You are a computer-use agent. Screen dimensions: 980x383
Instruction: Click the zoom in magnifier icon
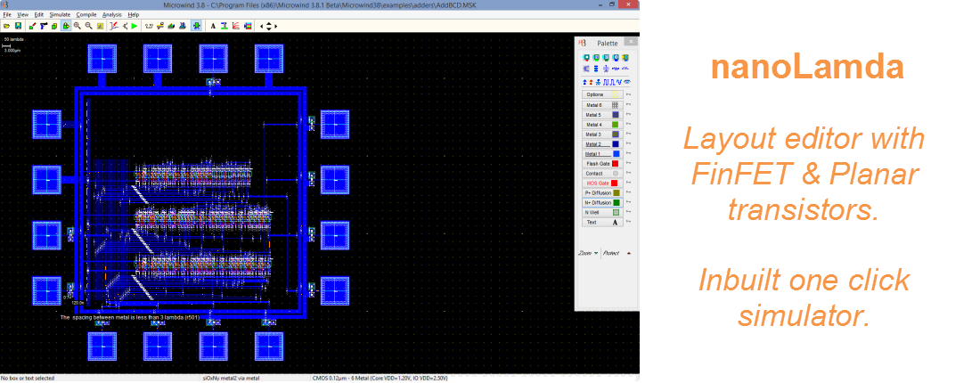coord(77,26)
